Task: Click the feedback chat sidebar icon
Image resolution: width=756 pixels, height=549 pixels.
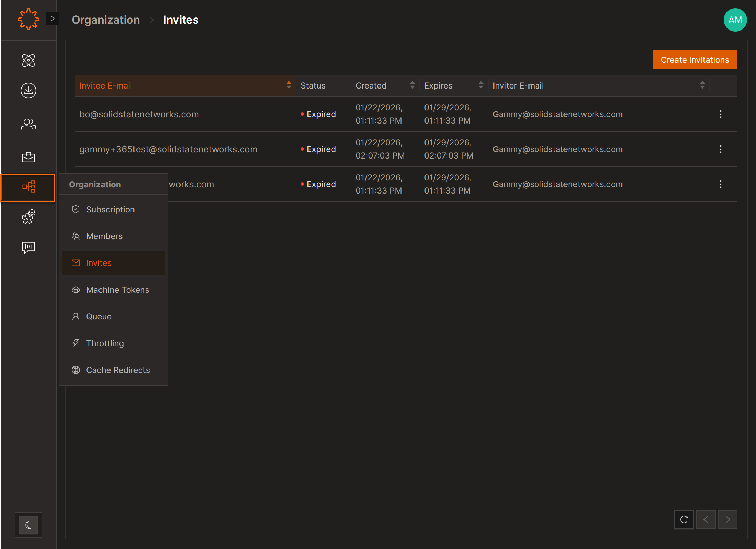Action: click(28, 247)
